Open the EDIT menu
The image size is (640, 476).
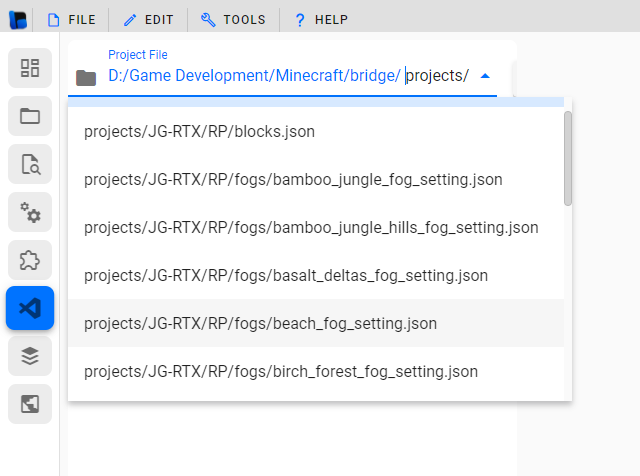pyautogui.click(x=148, y=20)
